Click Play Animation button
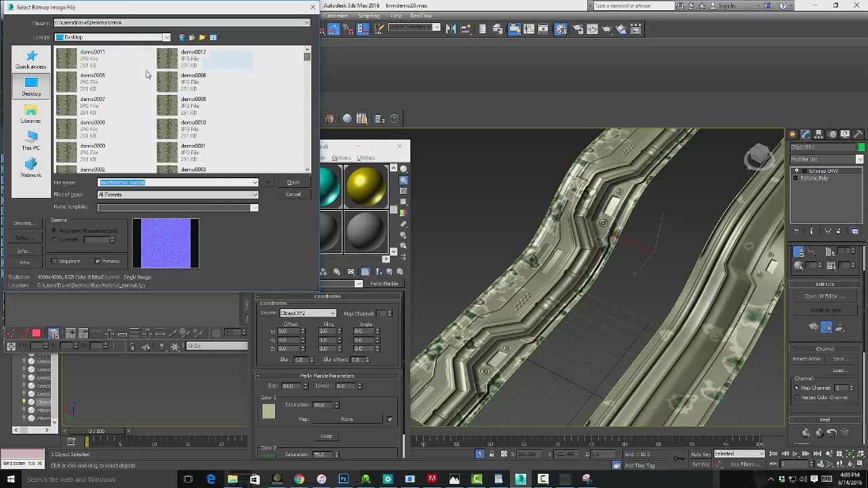868x488 pixels. point(795,454)
